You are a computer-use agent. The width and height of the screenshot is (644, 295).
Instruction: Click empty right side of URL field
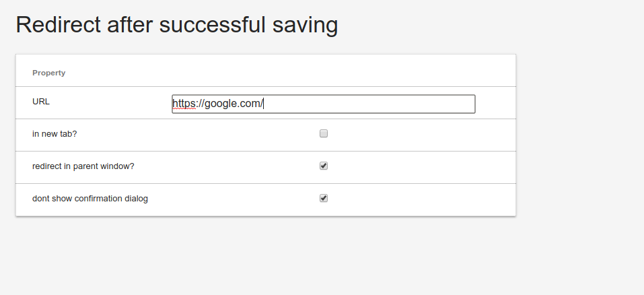click(x=404, y=104)
